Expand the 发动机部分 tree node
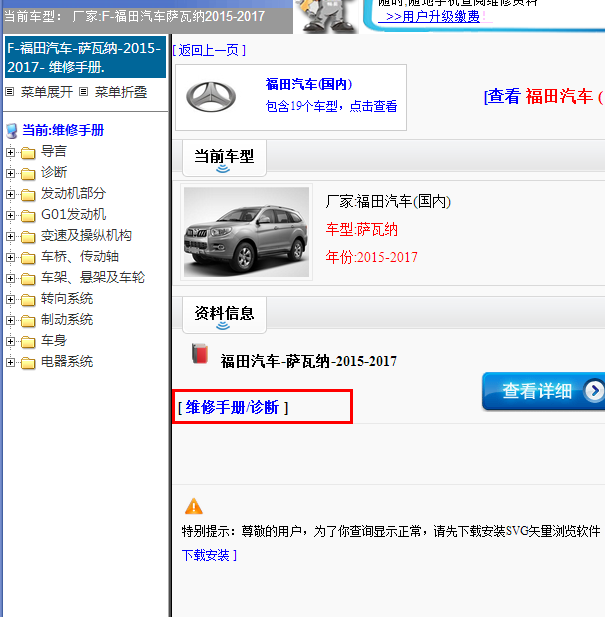The image size is (605, 617). [10, 194]
